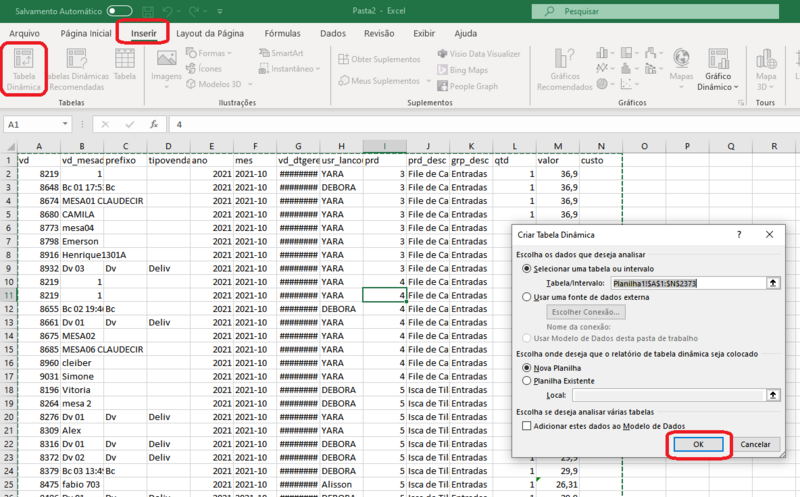Switch to the Página Inicial tab
The height and width of the screenshot is (497, 800).
click(86, 33)
